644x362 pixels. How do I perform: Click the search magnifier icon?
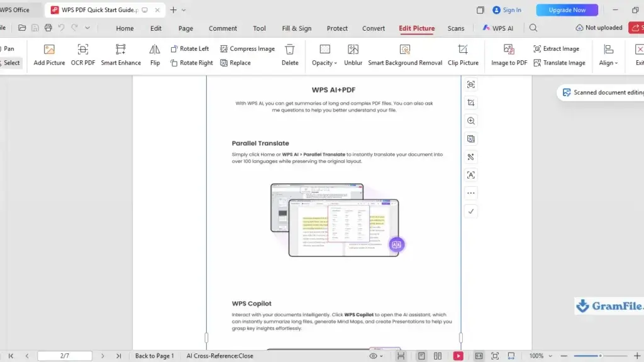(x=533, y=28)
